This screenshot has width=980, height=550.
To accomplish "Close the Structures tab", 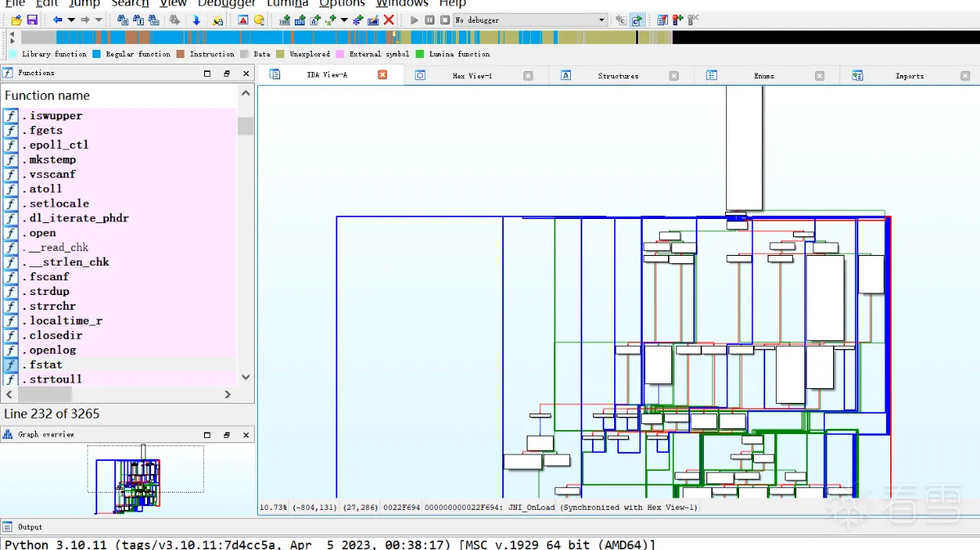I will [674, 75].
